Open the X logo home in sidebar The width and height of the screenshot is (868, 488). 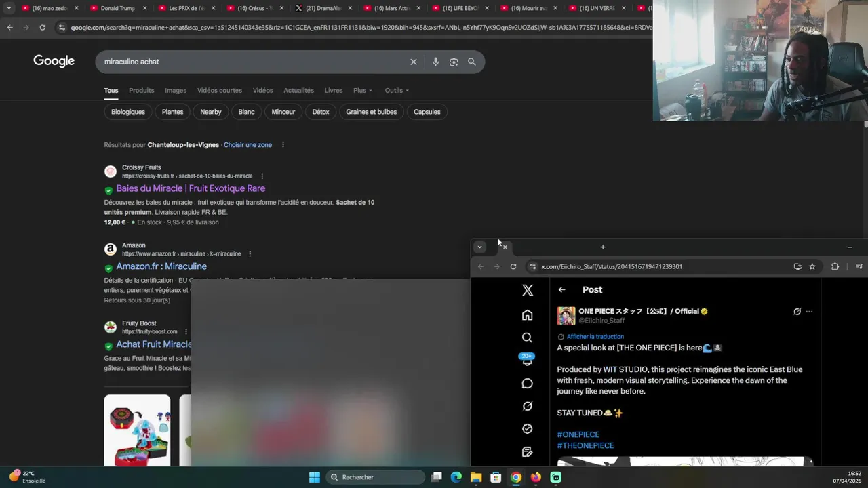point(527,290)
